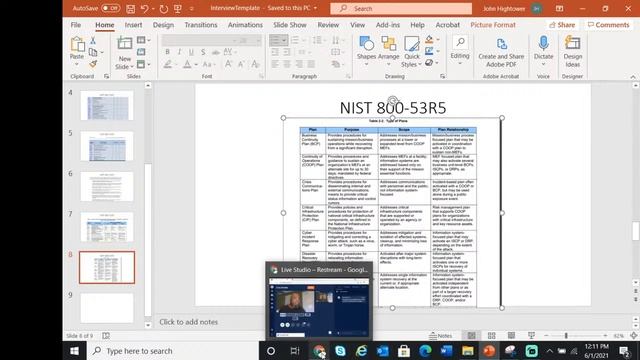Click the Shape Fill paint bucket icon
This screenshot has height=360, width=640.
429,40
